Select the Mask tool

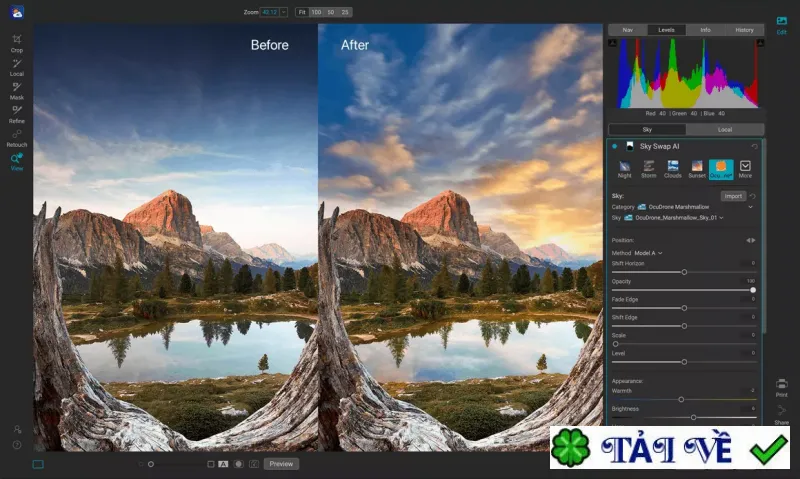click(x=17, y=91)
